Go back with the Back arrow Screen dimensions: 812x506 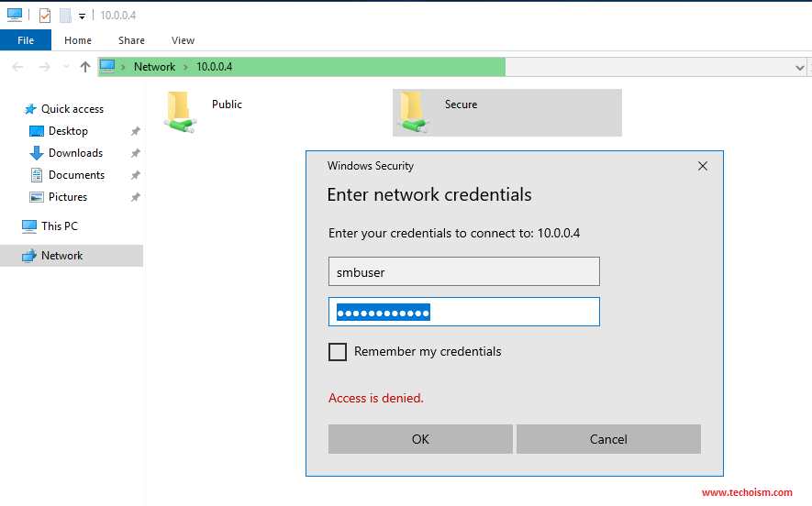[17, 67]
